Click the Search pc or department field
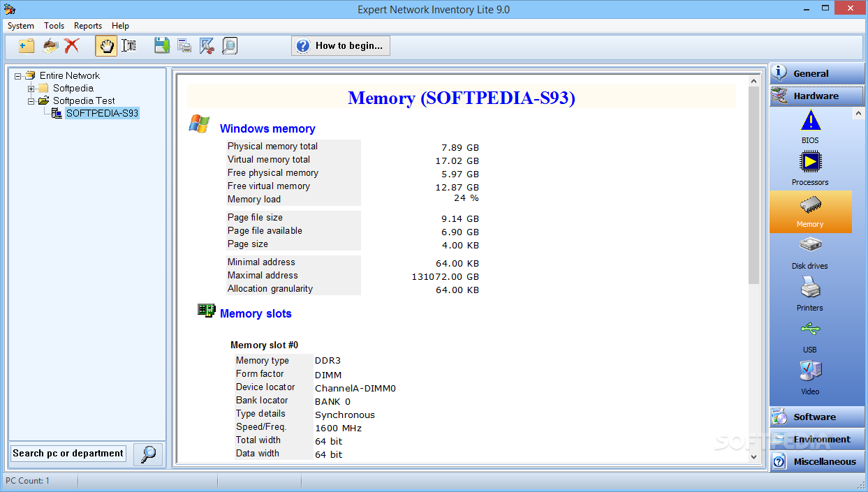The image size is (868, 492). (68, 454)
